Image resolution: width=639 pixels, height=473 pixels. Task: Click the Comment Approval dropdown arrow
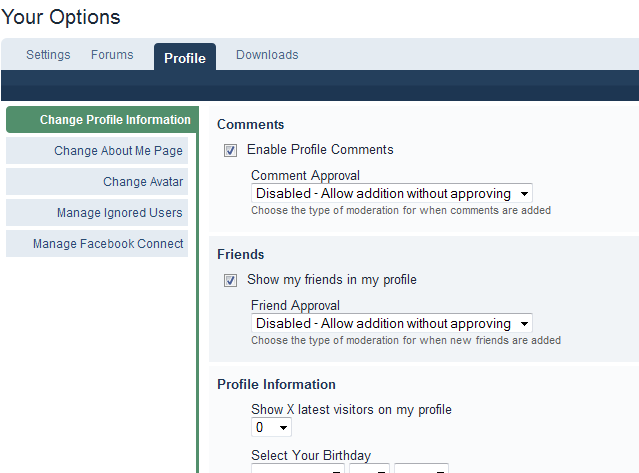click(x=524, y=194)
